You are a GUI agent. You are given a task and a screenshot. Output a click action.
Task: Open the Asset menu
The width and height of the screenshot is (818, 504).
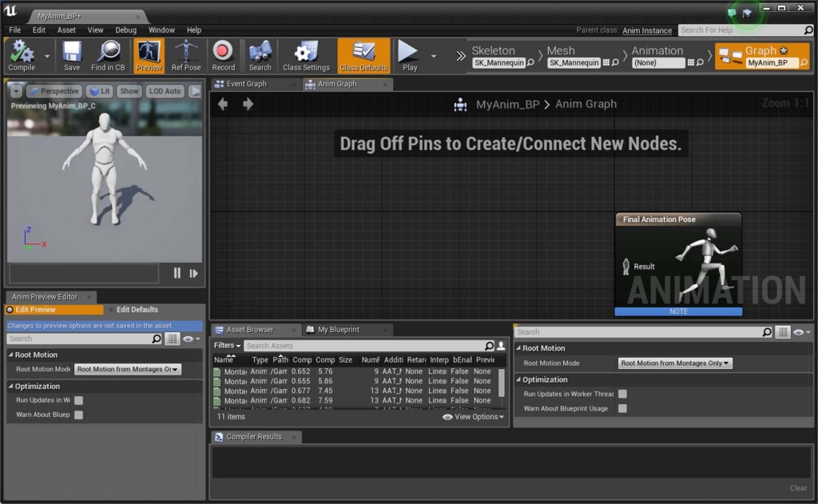[66, 30]
